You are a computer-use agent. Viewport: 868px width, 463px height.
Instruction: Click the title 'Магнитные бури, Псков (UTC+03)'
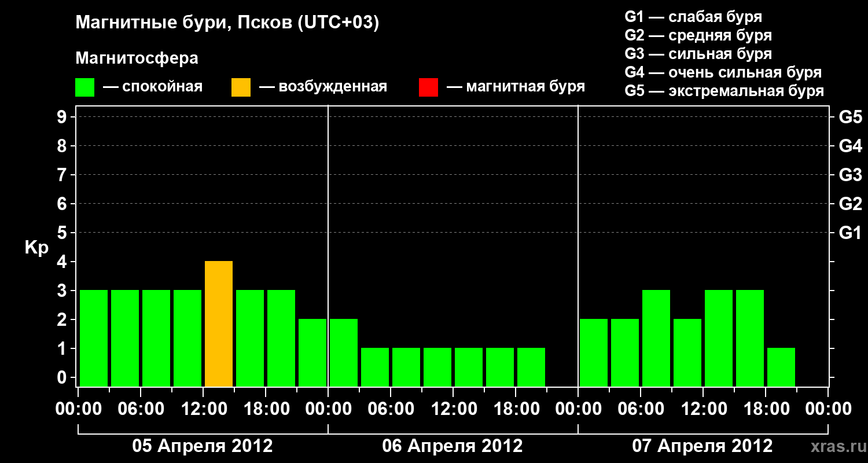point(227,23)
